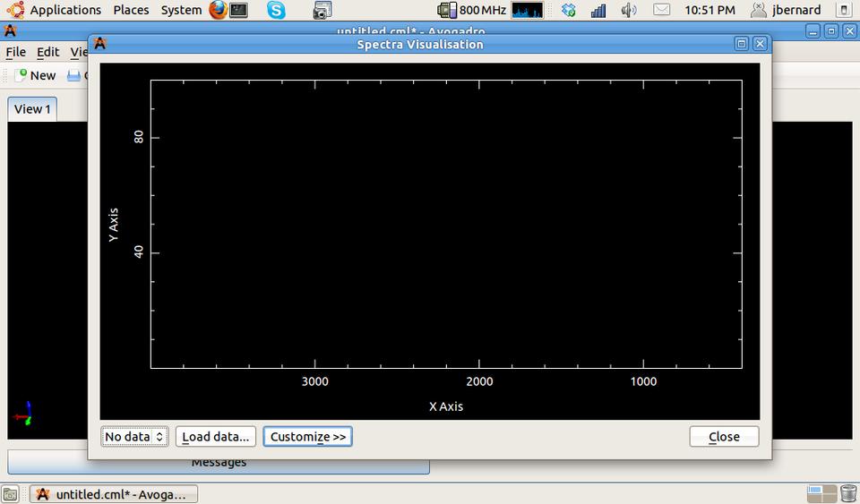Click the New toolbar button

(35, 76)
